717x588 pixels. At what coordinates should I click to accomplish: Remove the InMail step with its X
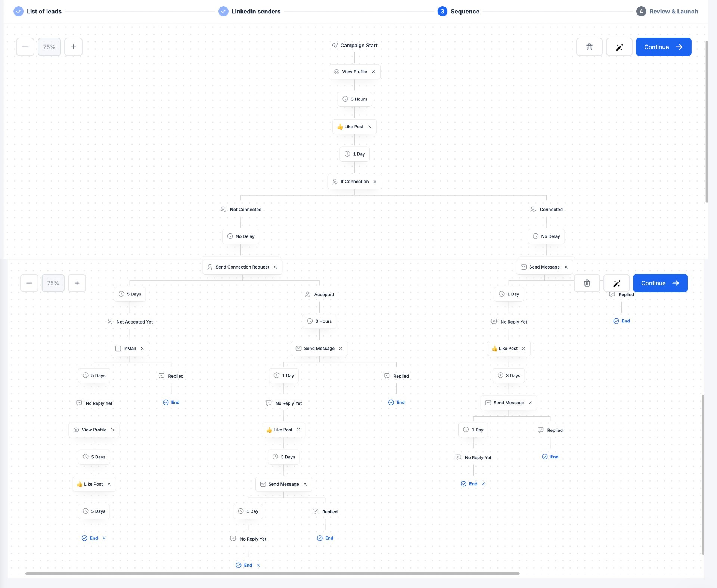pos(142,349)
